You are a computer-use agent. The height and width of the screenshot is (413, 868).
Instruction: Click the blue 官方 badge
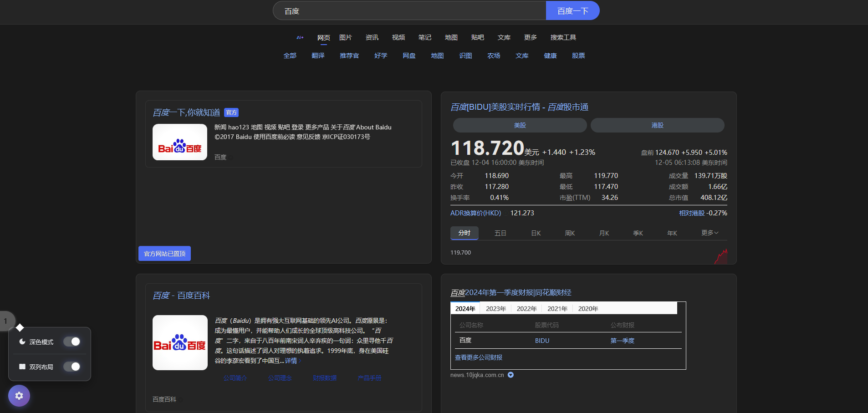point(231,112)
